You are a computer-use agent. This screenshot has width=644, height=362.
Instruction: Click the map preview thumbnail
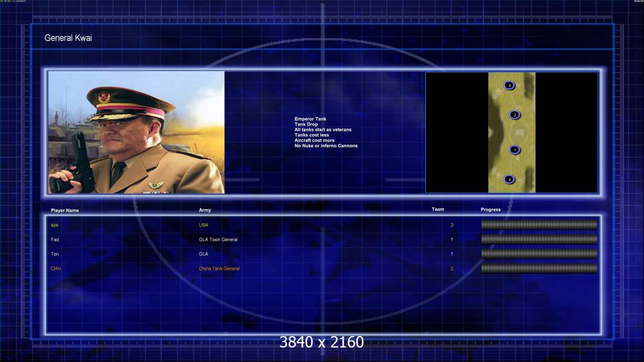(x=512, y=132)
